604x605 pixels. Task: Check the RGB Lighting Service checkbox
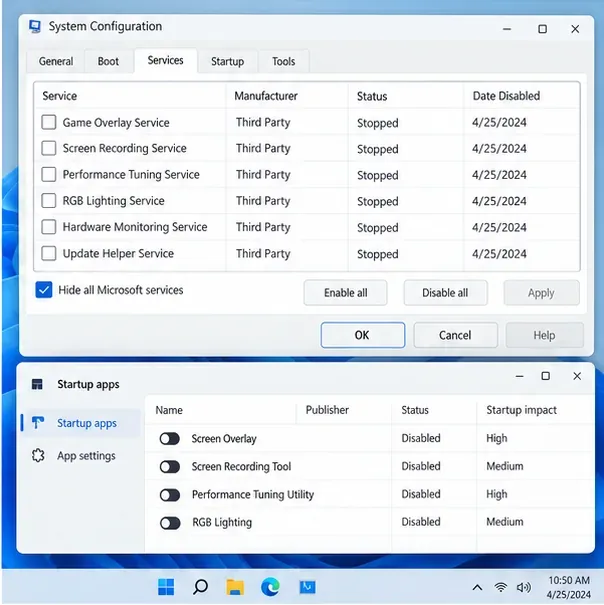pyautogui.click(x=49, y=201)
